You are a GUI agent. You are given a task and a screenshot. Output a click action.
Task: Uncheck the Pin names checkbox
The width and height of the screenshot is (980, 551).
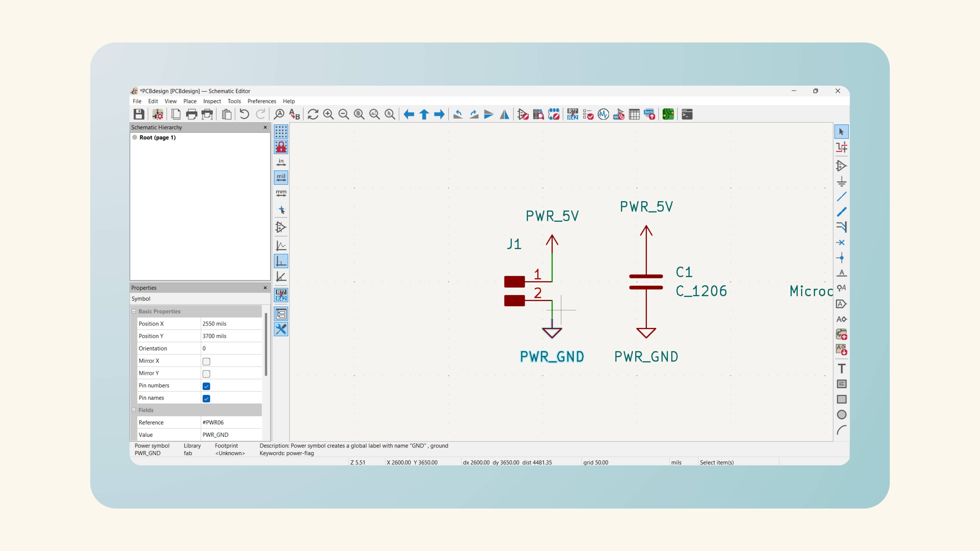pyautogui.click(x=206, y=399)
